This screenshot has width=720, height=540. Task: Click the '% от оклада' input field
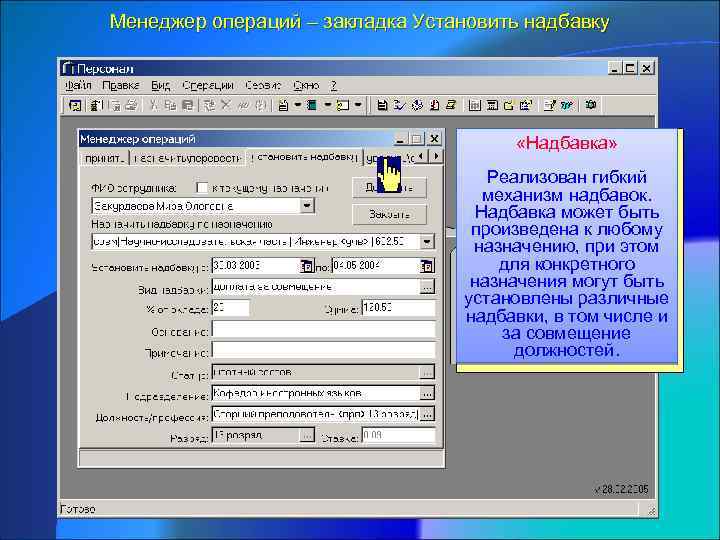[x=231, y=308]
